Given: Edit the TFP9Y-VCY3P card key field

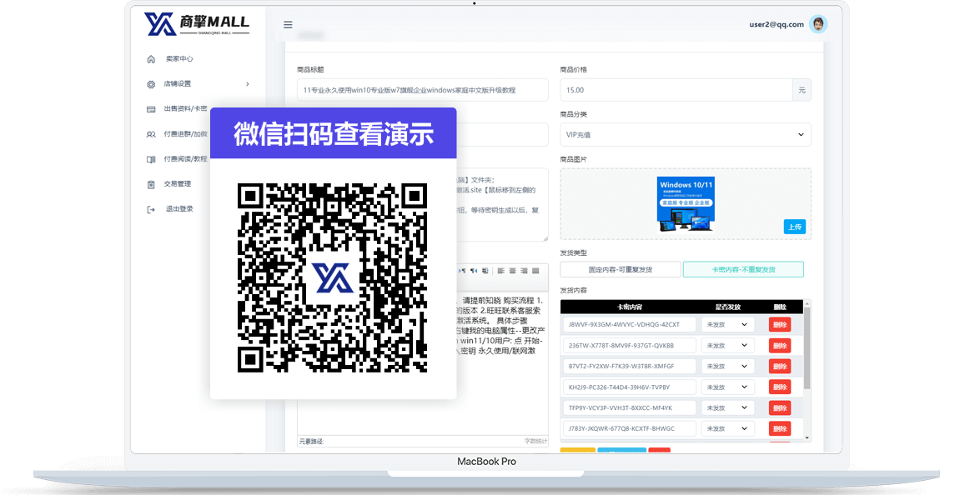Looking at the screenshot, I should (630, 407).
